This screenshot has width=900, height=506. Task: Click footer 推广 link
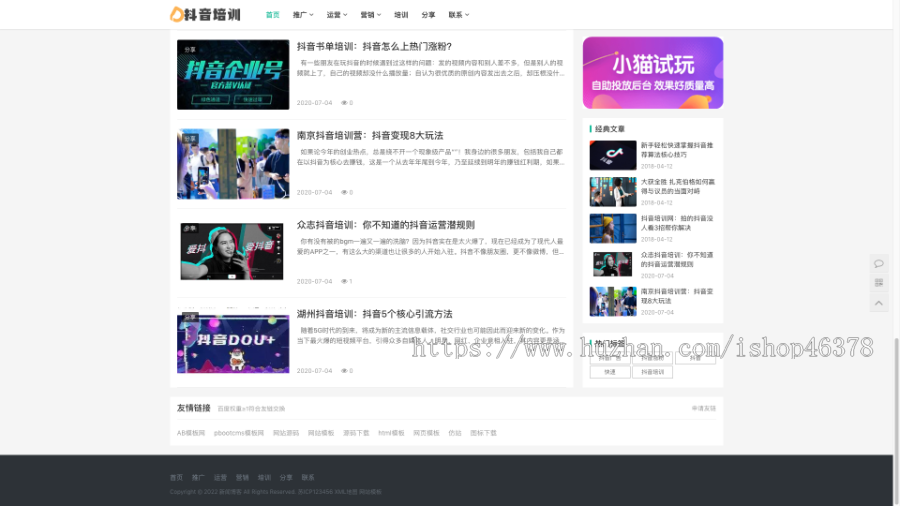pyautogui.click(x=198, y=477)
